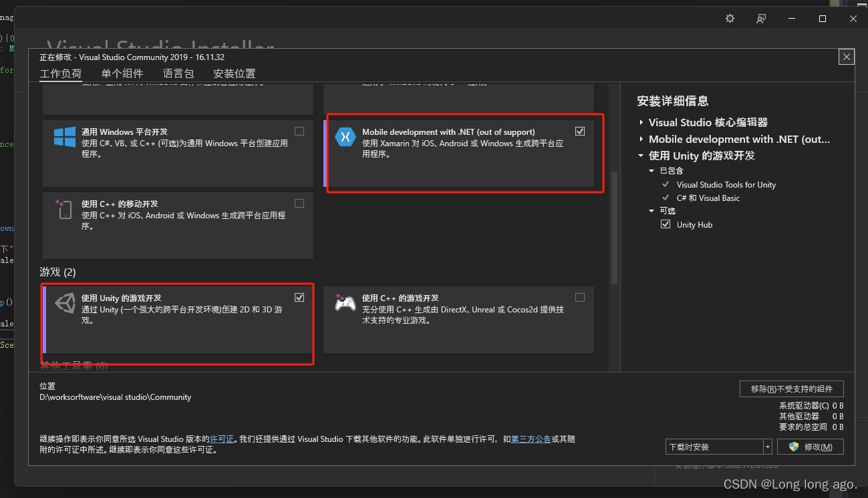The height and width of the screenshot is (498, 868).
Task: Click the 安装详细信息 heading
Action: pos(673,101)
